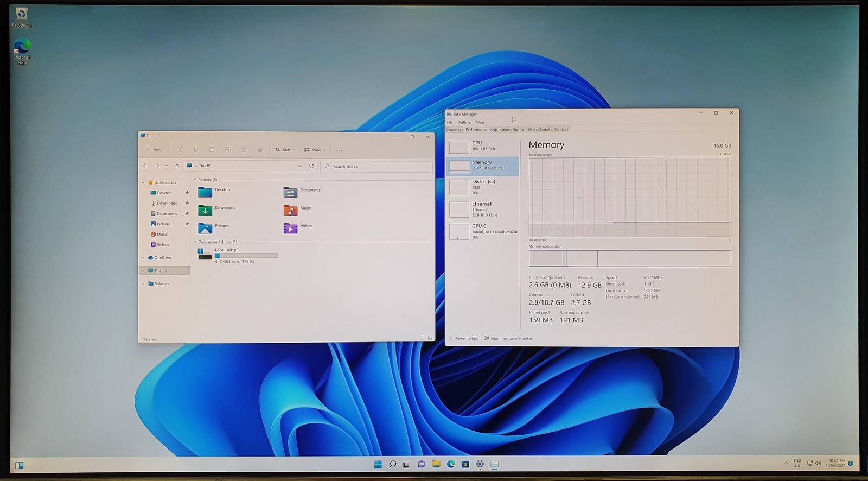
Task: Open Settings gear on the taskbar
Action: coord(480,464)
